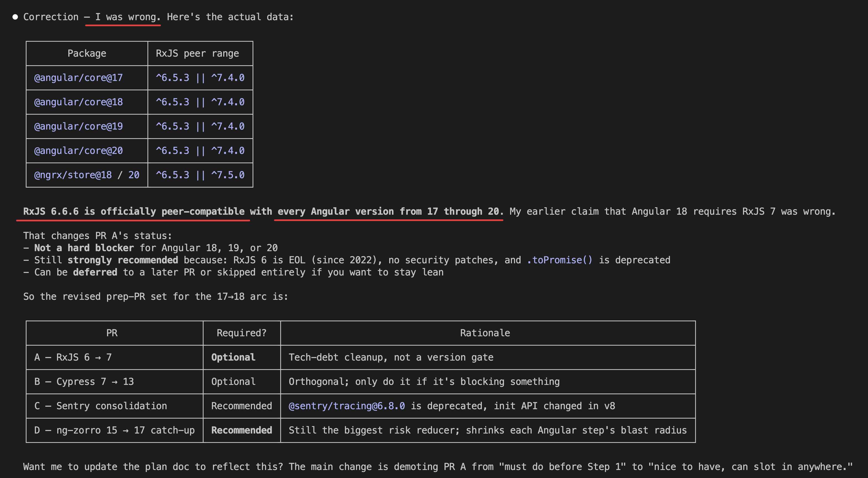Click the A – RxJS 6 → 7 row
Viewport: 868px width, 478px height.
click(73, 357)
